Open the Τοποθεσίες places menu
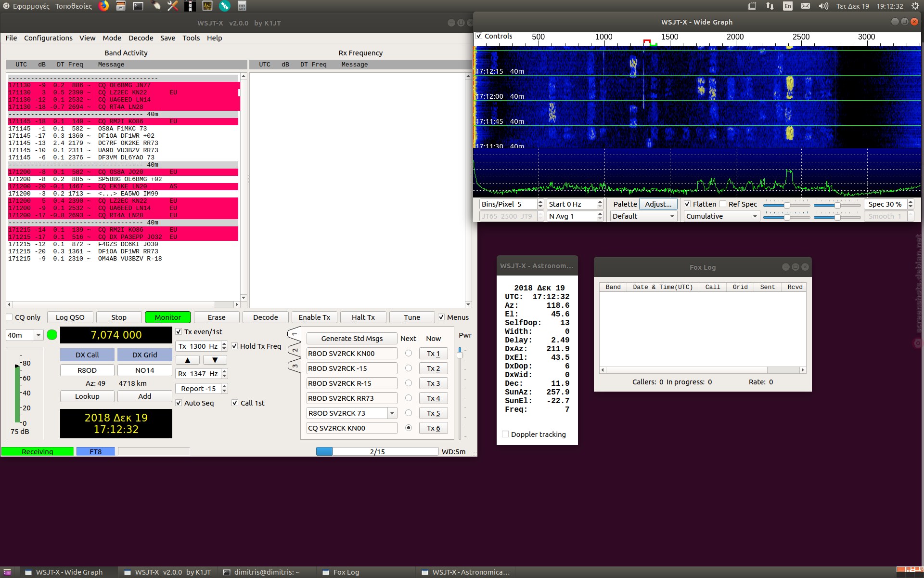Viewport: 924px width, 578px height. (x=73, y=6)
